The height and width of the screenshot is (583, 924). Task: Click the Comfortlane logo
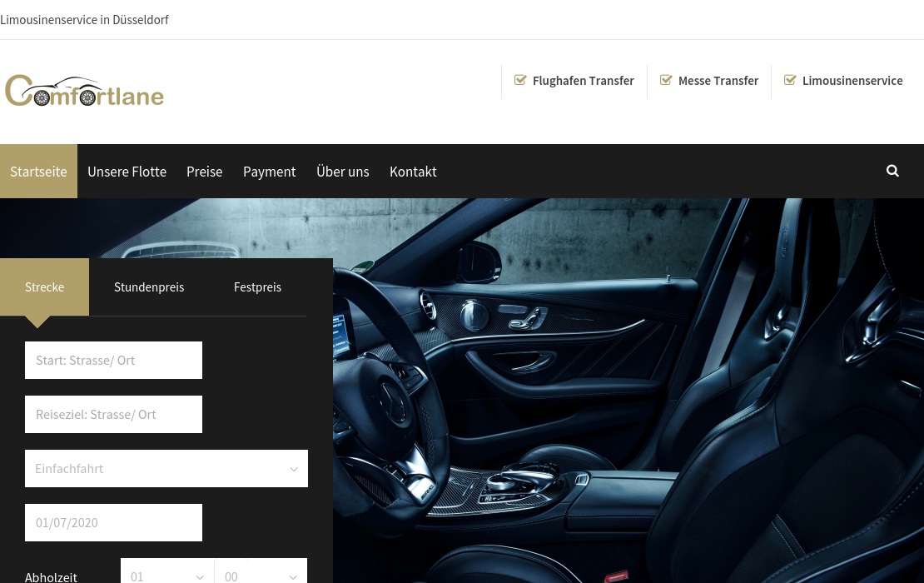[84, 91]
